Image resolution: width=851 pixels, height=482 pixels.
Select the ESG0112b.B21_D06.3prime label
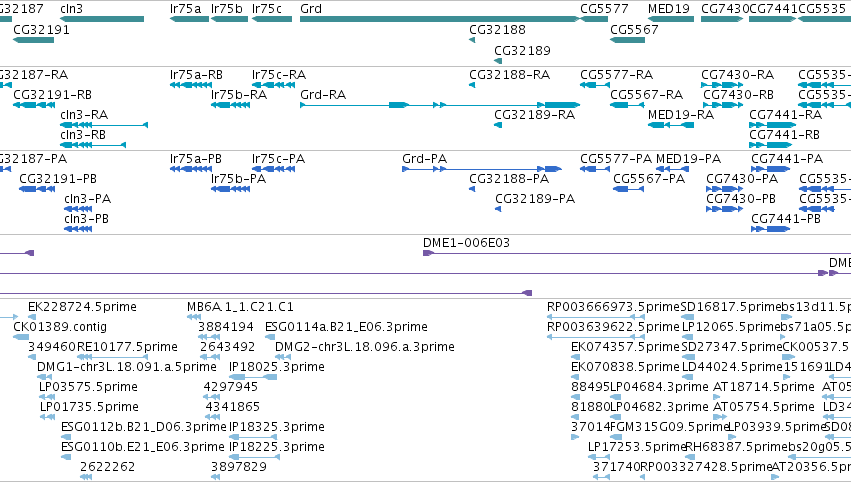pyautogui.click(x=144, y=427)
